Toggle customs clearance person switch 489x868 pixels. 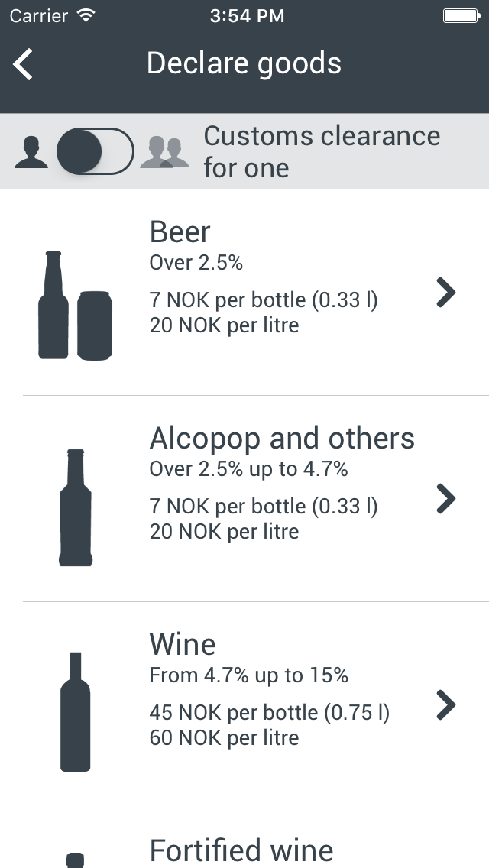[96, 151]
